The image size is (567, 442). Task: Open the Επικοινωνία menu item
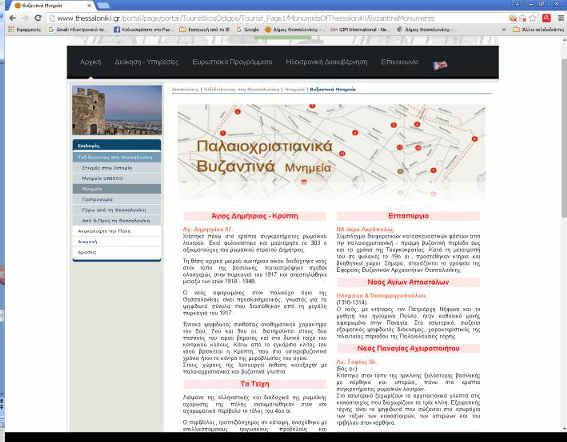(x=400, y=62)
